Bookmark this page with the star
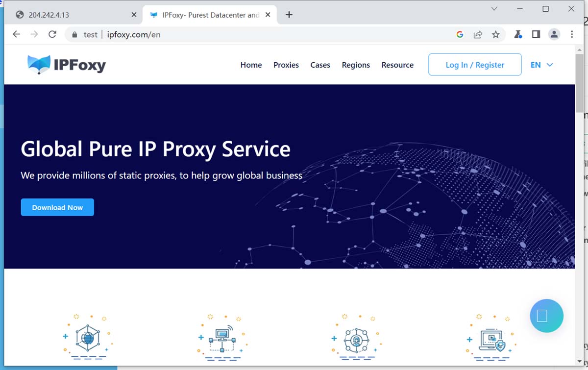588x370 pixels. click(x=496, y=34)
